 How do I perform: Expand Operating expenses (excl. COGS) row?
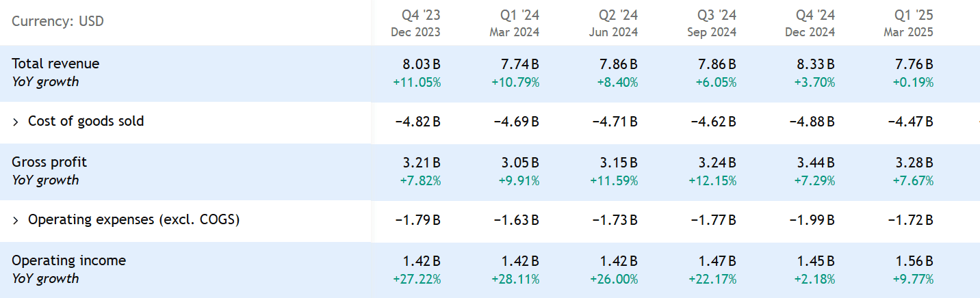[16, 220]
